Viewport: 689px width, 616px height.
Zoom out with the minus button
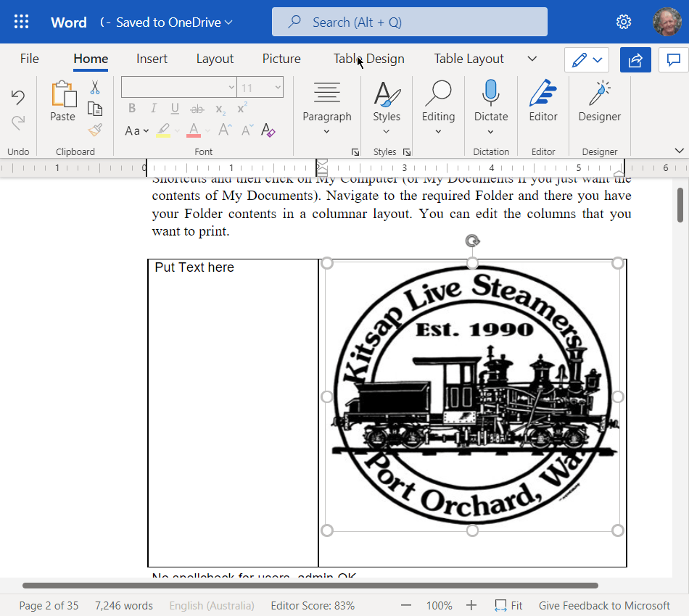[x=406, y=605]
